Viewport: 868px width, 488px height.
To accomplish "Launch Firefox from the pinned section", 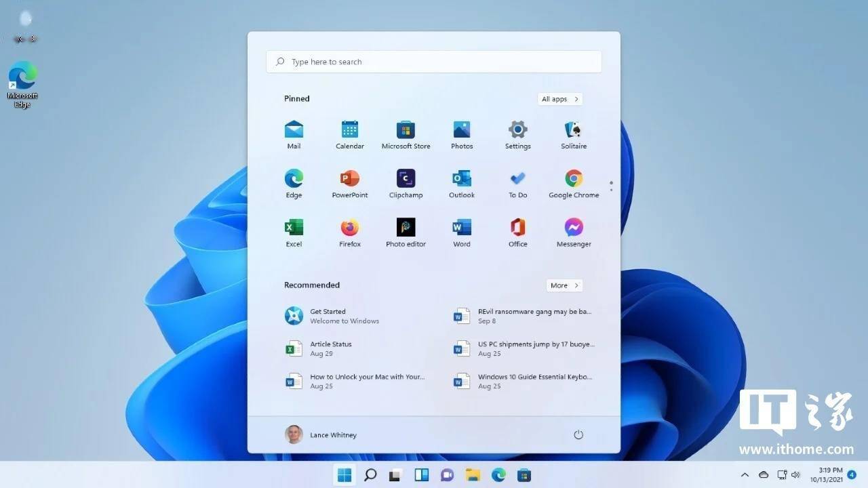I will 349,232.
